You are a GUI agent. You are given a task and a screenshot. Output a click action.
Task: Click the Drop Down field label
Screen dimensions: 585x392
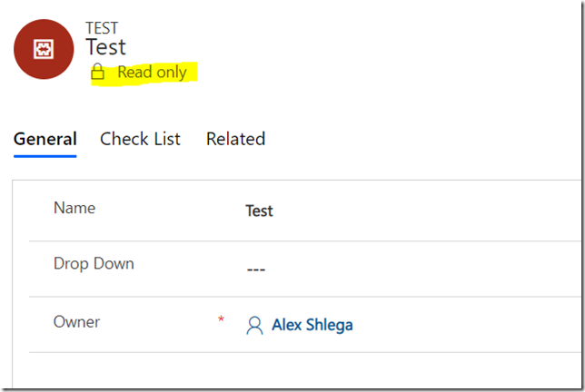pos(94,264)
